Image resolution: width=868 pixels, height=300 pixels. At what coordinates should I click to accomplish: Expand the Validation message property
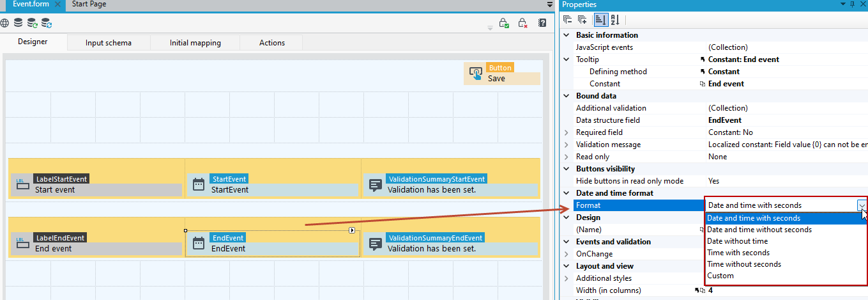pyautogui.click(x=567, y=145)
